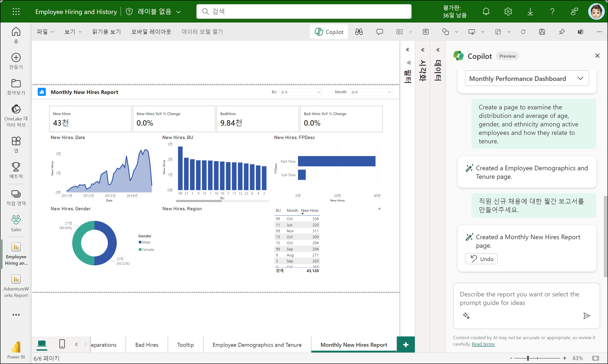Open the Copilot prompt guide sparkle icon
Image resolution: width=608 pixels, height=364 pixels.
[x=466, y=316]
